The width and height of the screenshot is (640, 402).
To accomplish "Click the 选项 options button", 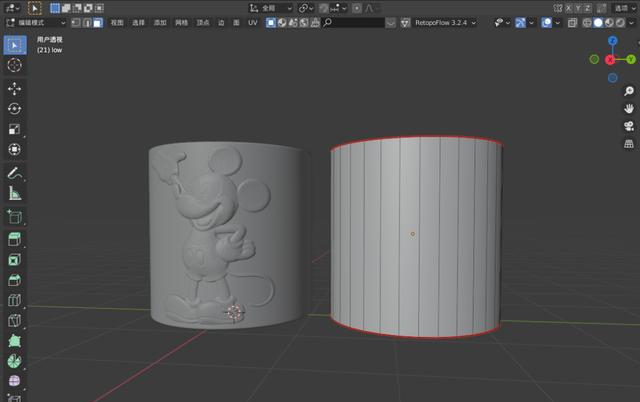I will pos(624,7).
